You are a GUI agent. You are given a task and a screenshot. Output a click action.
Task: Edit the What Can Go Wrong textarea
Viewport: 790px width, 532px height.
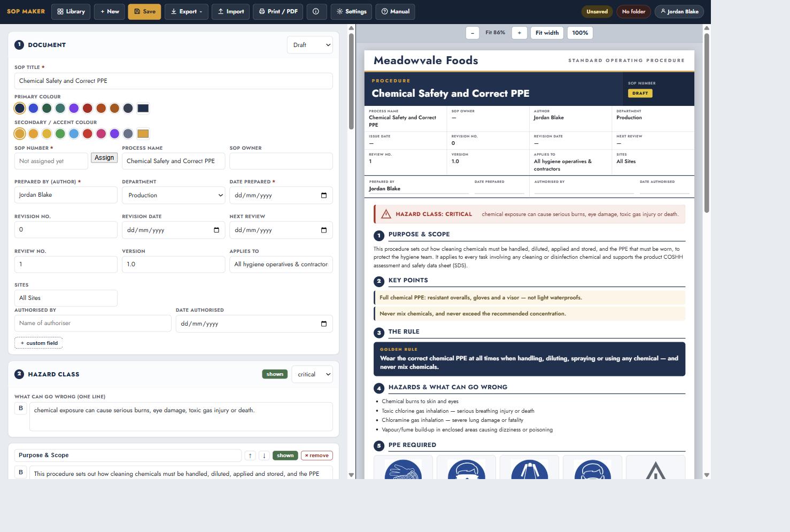click(181, 417)
